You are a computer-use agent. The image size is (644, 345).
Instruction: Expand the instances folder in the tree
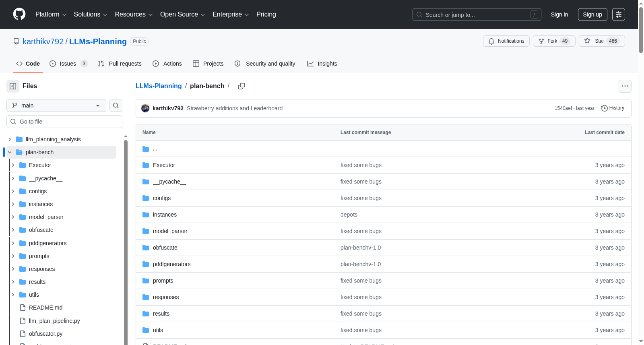tap(13, 204)
